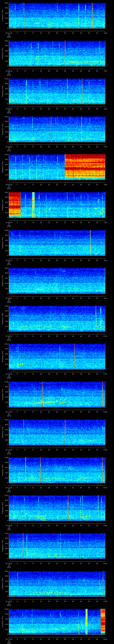Select the spectrogram panel starting at 20:15:00
This screenshot has width=114, height=644.
[57, 546]
